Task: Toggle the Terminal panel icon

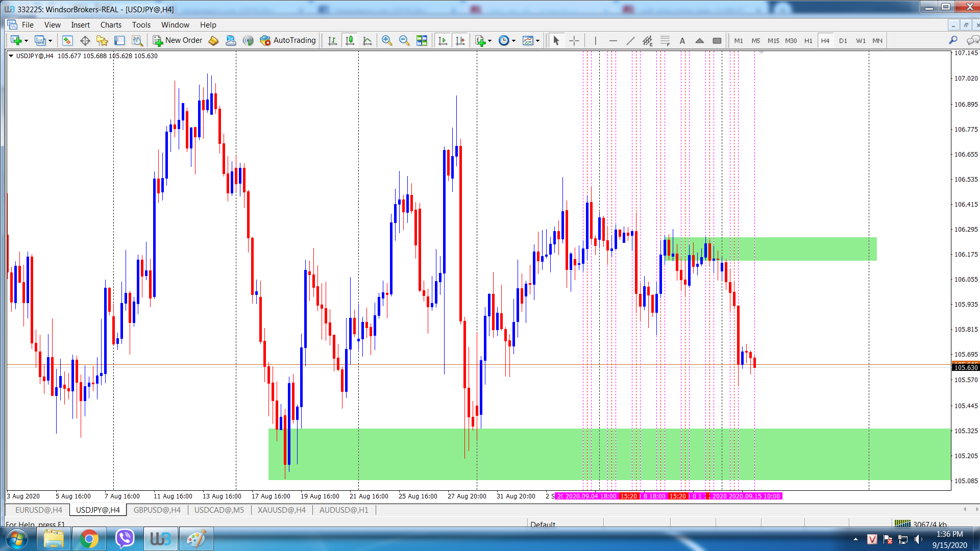Action: pos(119,40)
